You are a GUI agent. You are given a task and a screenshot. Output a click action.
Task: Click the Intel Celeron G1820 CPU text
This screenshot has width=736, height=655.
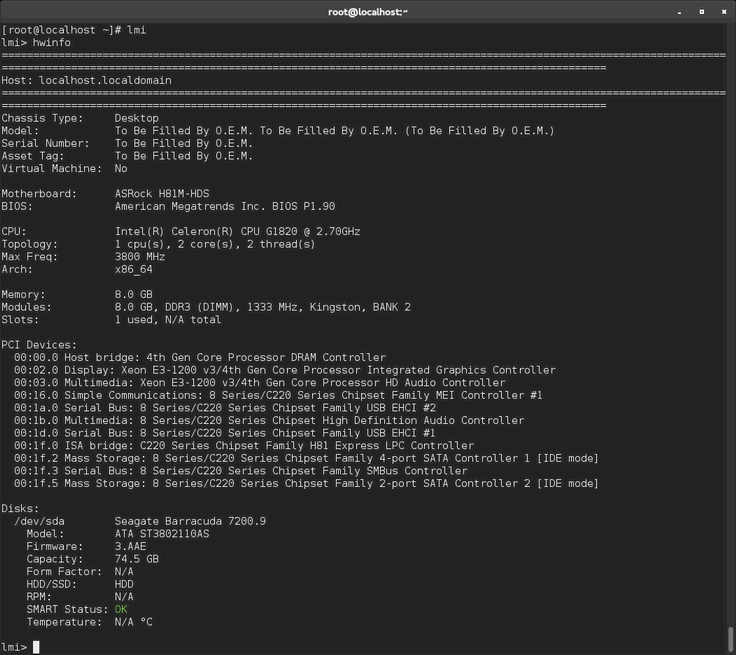(238, 231)
